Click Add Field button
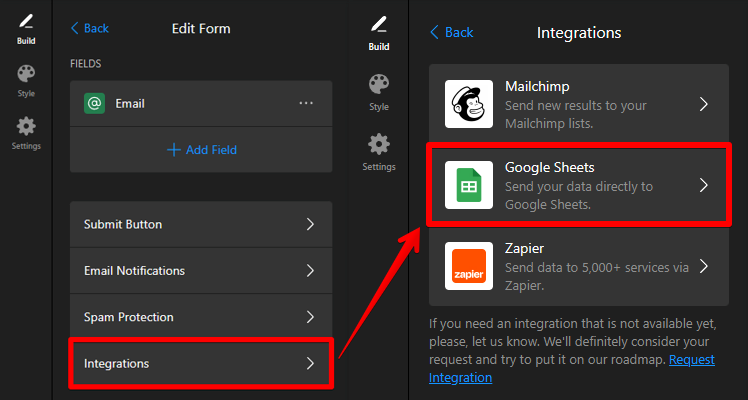The image size is (748, 400). (202, 150)
